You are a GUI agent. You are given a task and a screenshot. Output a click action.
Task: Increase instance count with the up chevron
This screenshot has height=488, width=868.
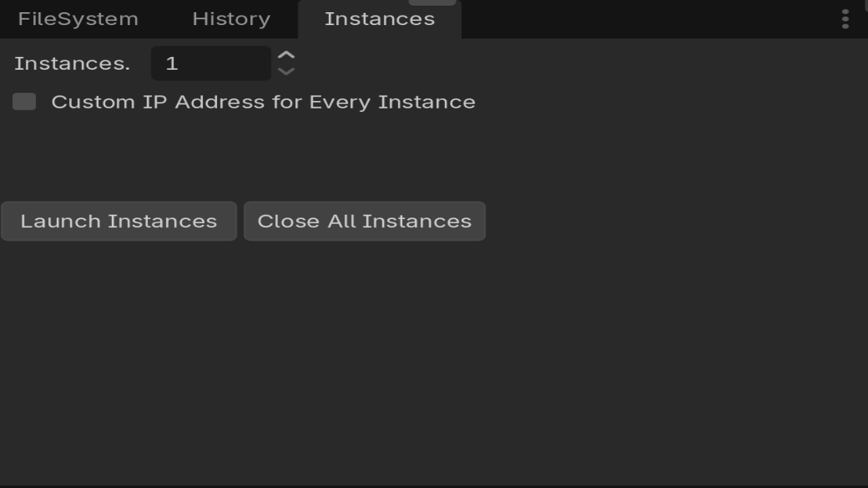(286, 56)
